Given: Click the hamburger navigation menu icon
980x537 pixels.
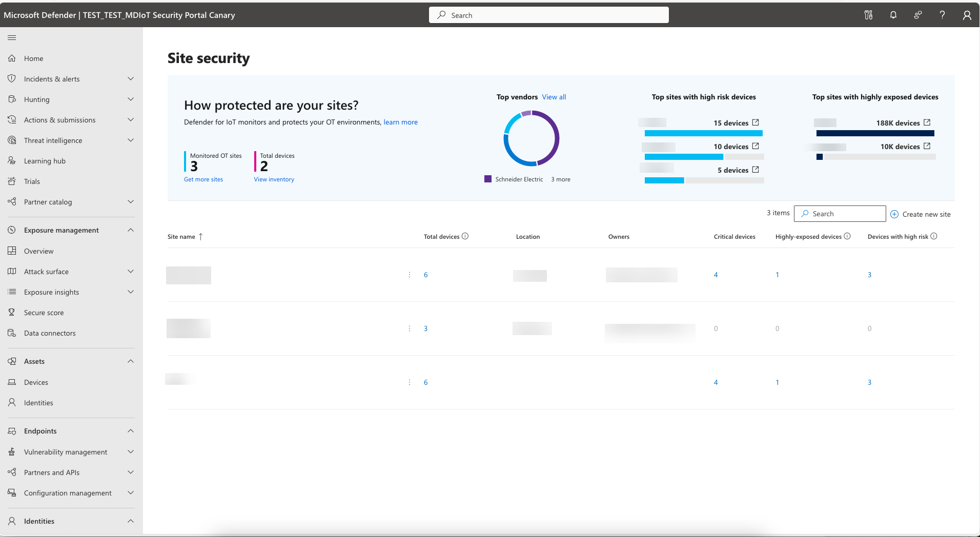Looking at the screenshot, I should tap(12, 37).
